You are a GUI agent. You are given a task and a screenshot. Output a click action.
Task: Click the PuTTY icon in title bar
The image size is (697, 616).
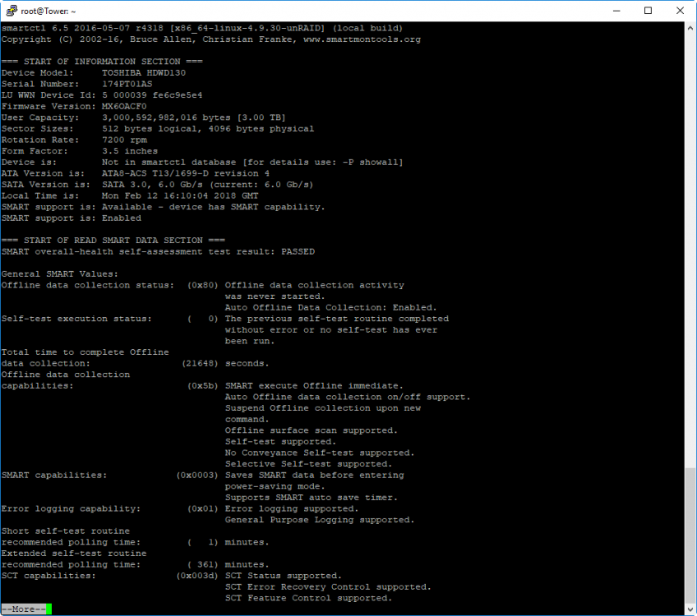[x=12, y=11]
